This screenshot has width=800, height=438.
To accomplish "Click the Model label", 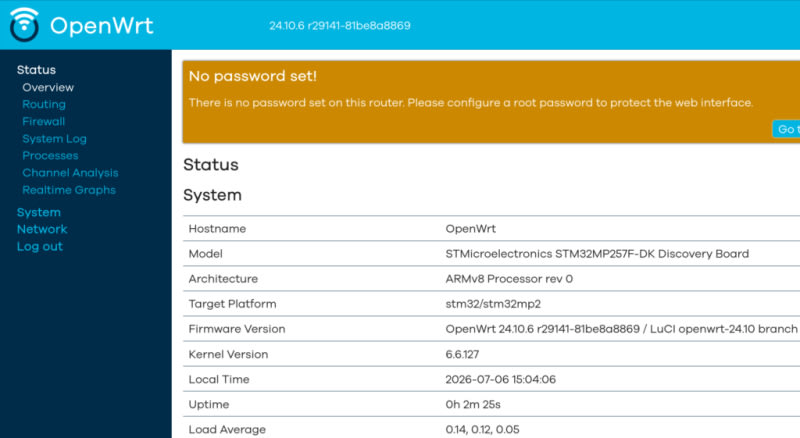I will (206, 254).
